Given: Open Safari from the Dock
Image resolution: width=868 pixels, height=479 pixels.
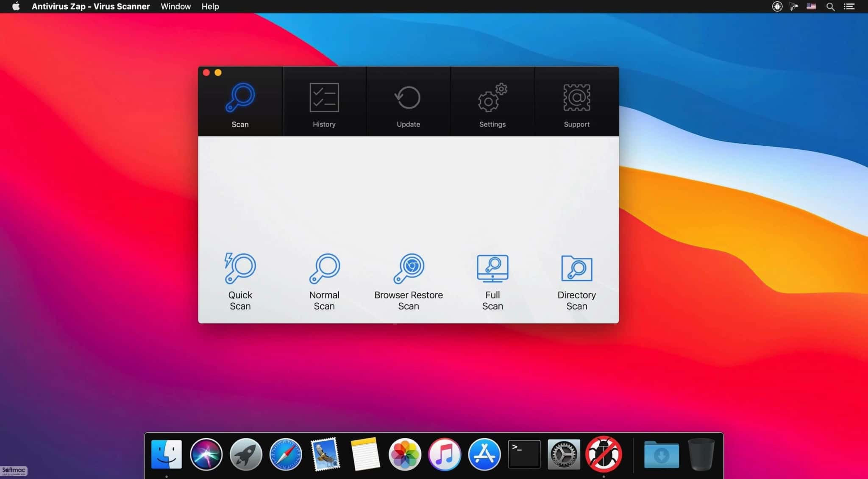Looking at the screenshot, I should click(x=286, y=454).
